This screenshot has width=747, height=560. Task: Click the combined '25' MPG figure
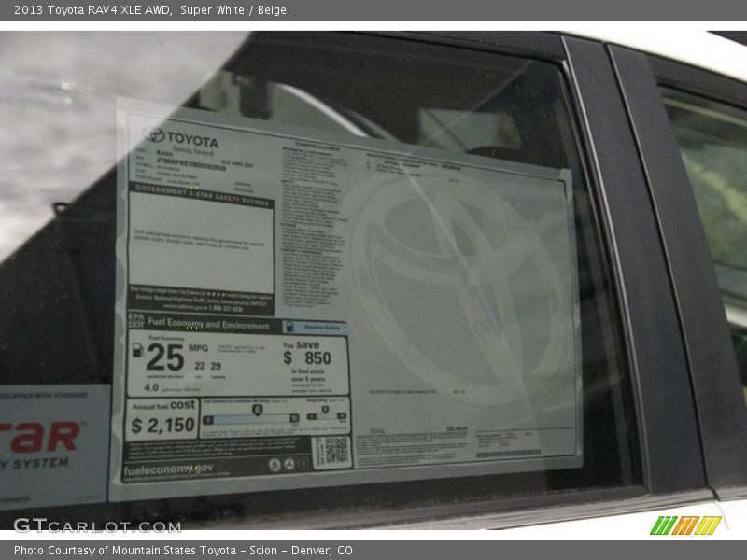point(165,357)
